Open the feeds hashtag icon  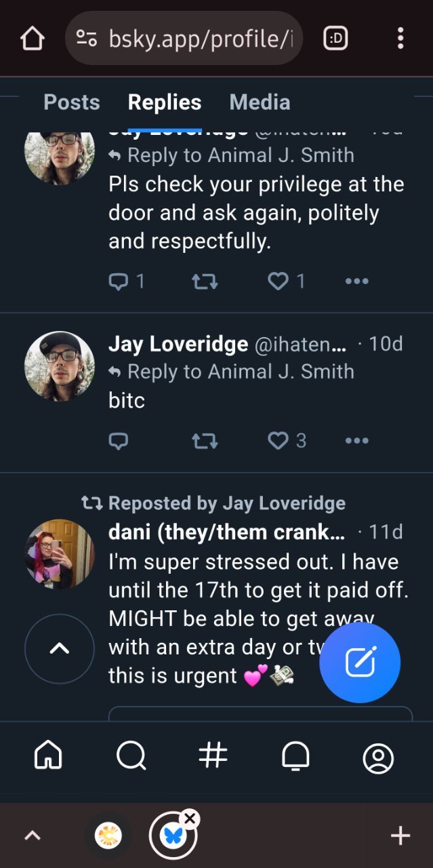(x=213, y=755)
